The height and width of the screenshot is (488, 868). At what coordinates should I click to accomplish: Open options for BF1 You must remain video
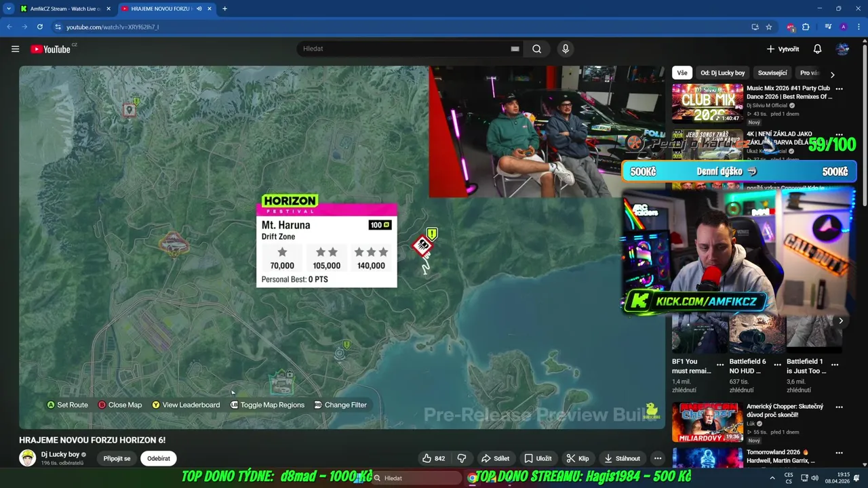[720, 364]
